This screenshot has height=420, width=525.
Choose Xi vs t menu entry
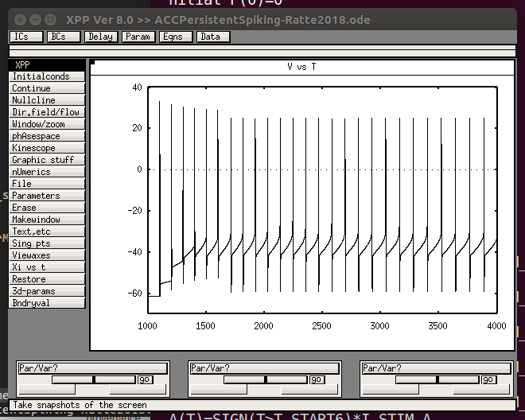(47, 267)
